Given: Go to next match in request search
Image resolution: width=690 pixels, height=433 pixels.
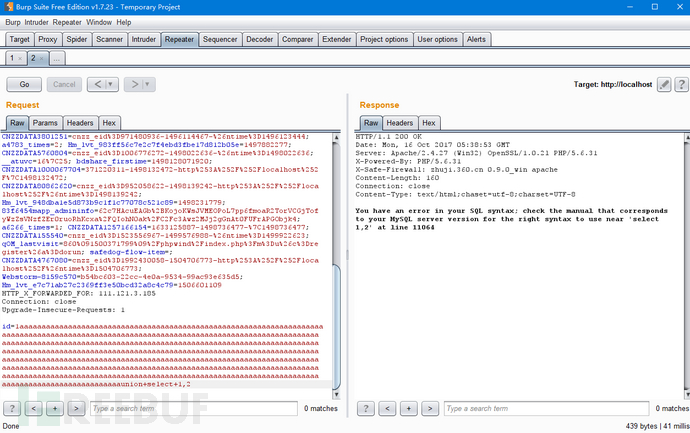Looking at the screenshot, I should 76,408.
